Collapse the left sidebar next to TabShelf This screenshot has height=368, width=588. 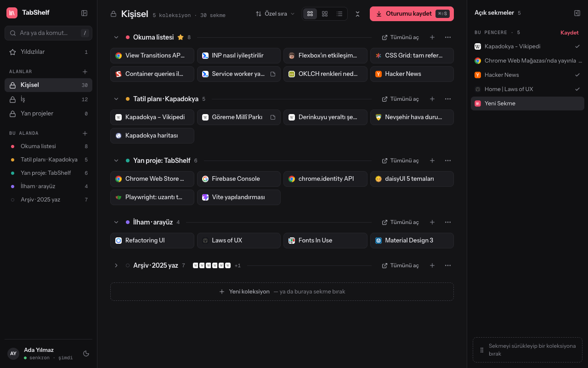(84, 13)
